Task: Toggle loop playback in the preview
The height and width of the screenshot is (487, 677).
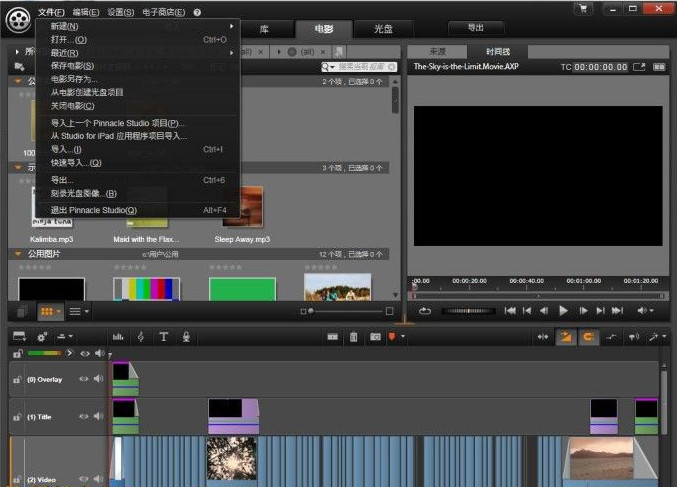Action: (x=425, y=311)
